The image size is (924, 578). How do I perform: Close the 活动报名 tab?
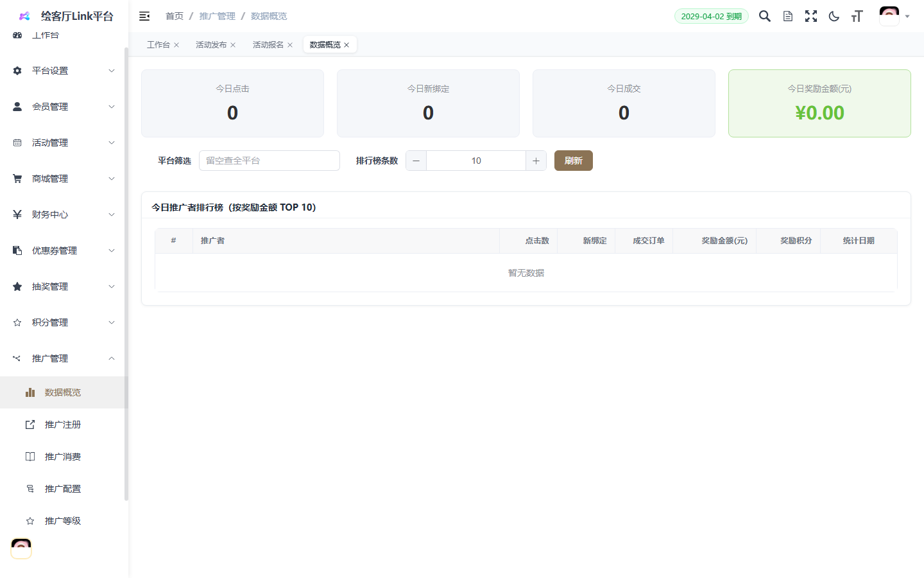[x=290, y=45]
